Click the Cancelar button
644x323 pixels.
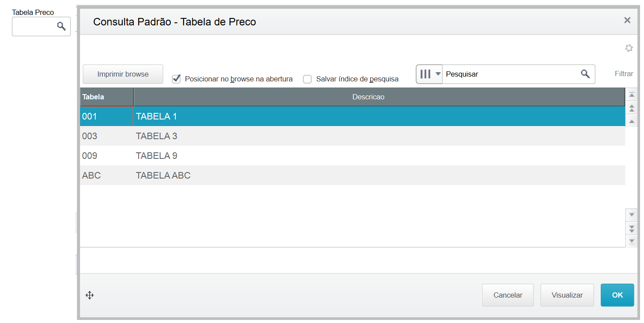pyautogui.click(x=508, y=295)
